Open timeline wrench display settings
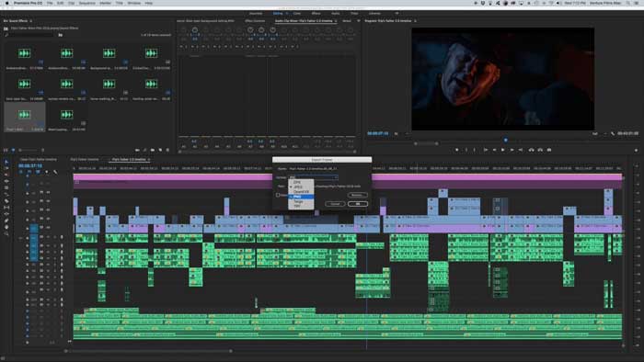 click(55, 172)
